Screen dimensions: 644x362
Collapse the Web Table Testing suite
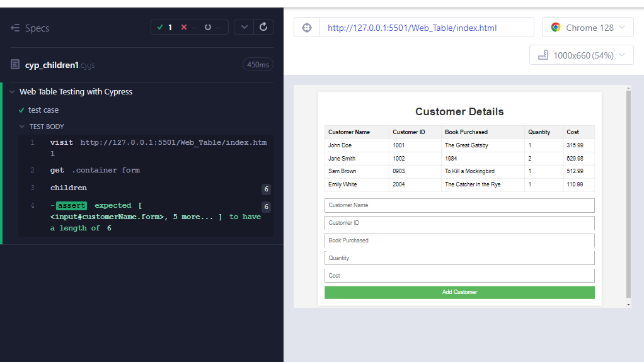tap(12, 92)
